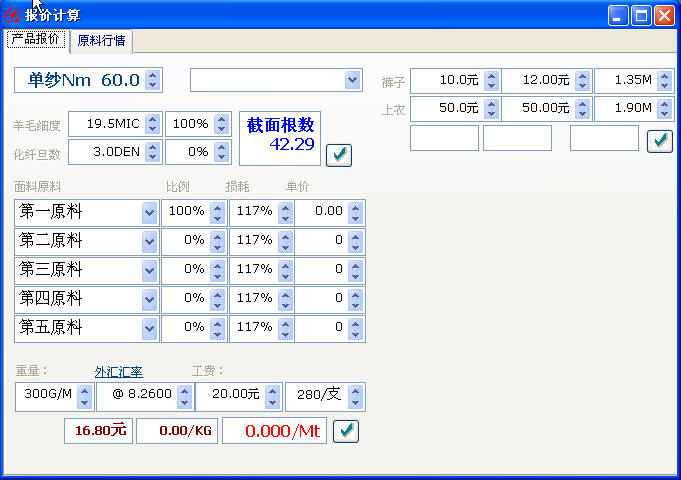Click the first empty field below 上衣 row
681x480 pixels.
444,138
